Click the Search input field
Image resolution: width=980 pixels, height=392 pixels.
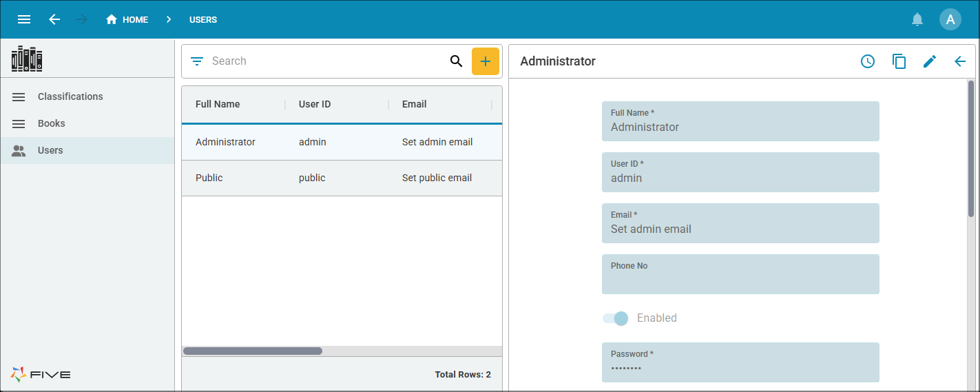[327, 61]
